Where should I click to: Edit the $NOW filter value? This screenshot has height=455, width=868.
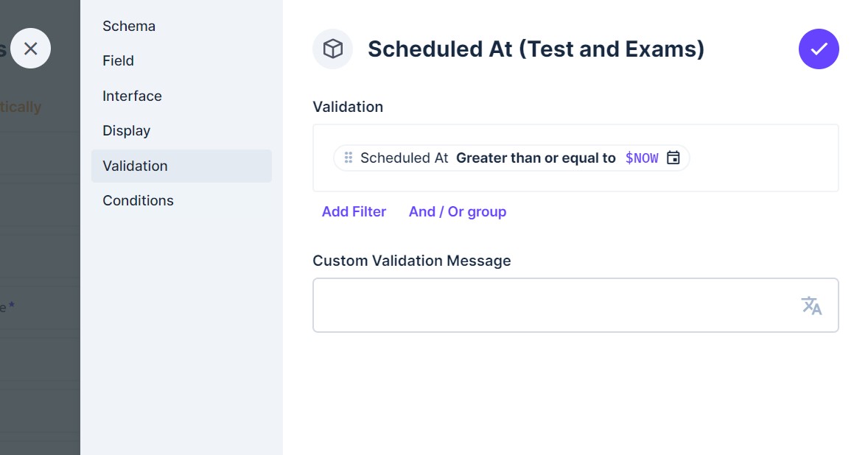pyautogui.click(x=641, y=158)
